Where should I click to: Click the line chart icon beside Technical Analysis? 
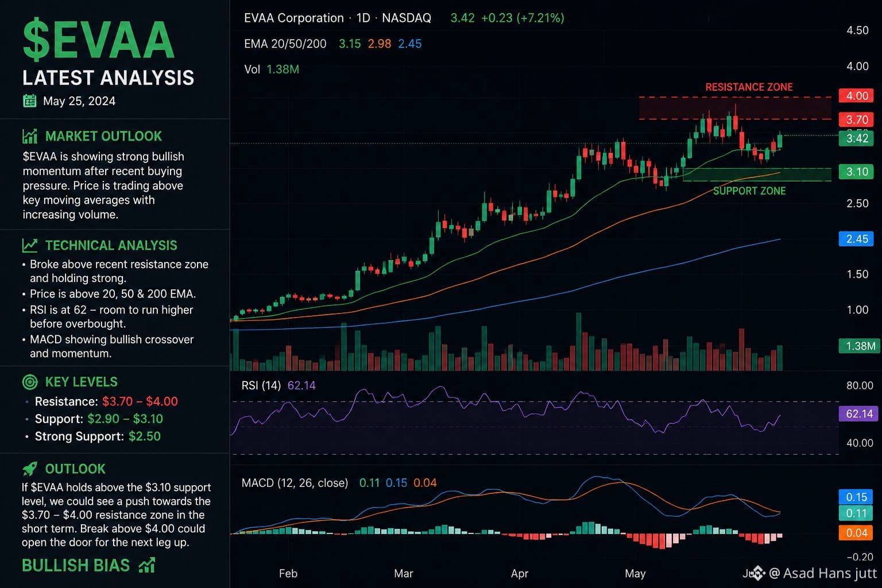pos(30,245)
